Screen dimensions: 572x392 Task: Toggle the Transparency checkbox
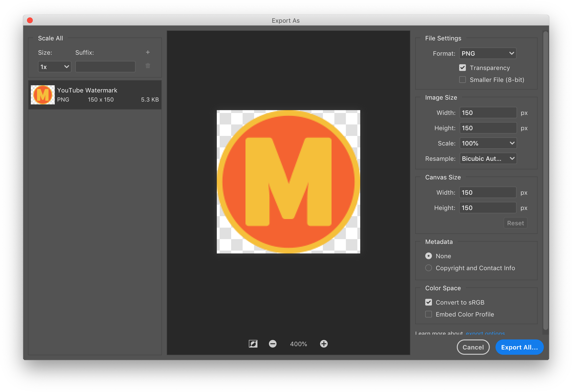click(463, 68)
